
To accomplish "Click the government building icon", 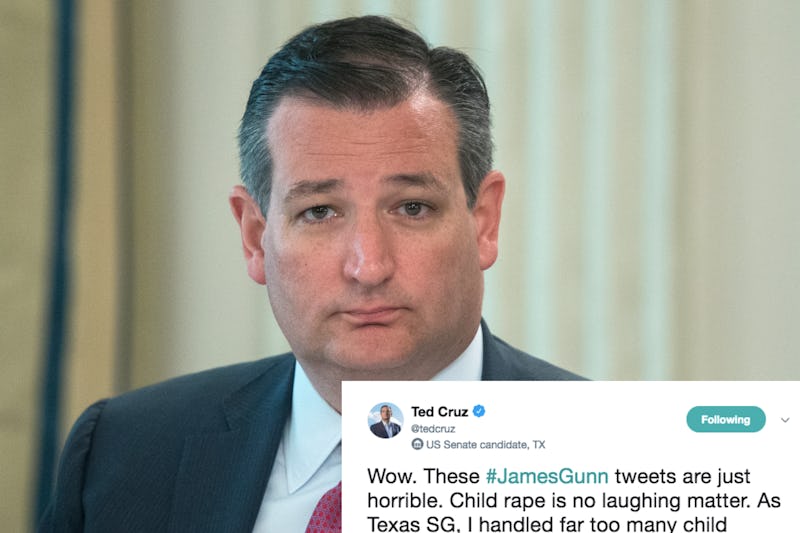I will point(417,444).
